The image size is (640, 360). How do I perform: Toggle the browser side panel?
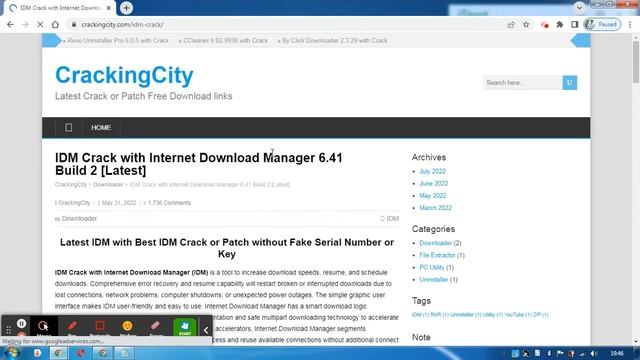click(x=574, y=24)
